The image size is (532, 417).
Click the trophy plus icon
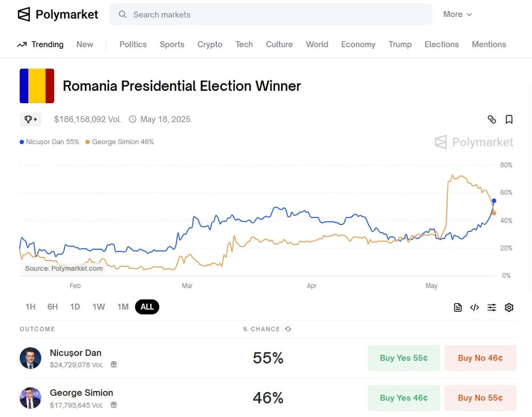click(x=30, y=119)
